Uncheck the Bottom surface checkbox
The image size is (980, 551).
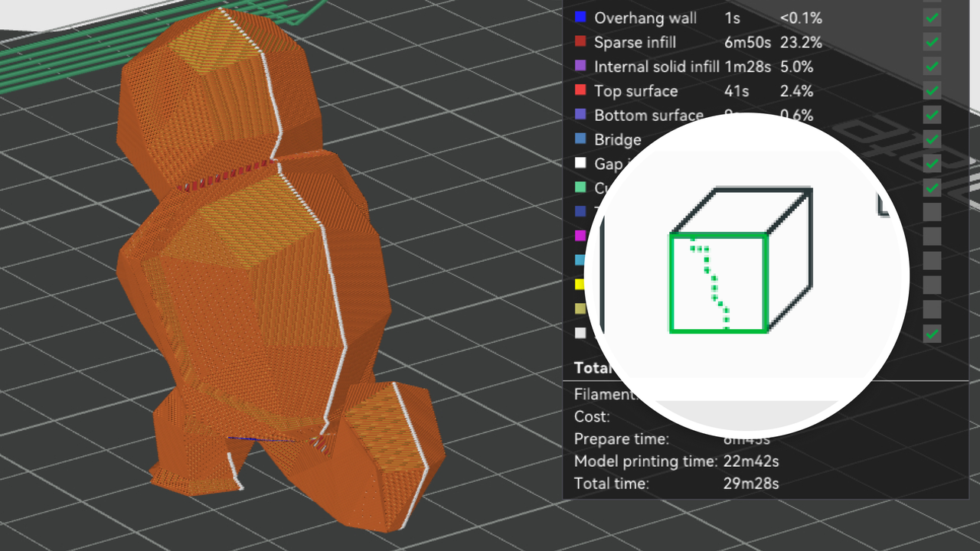pyautogui.click(x=932, y=116)
